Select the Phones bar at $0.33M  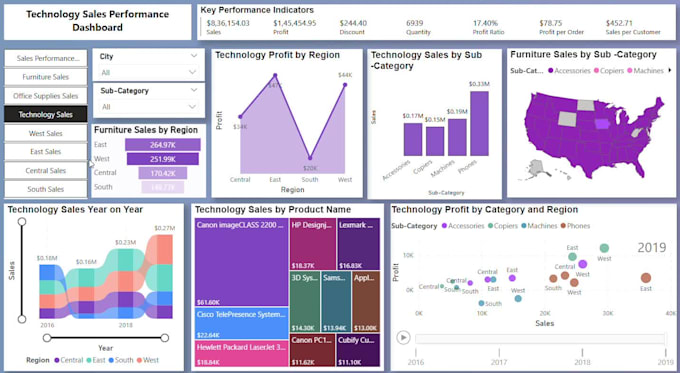[479, 123]
